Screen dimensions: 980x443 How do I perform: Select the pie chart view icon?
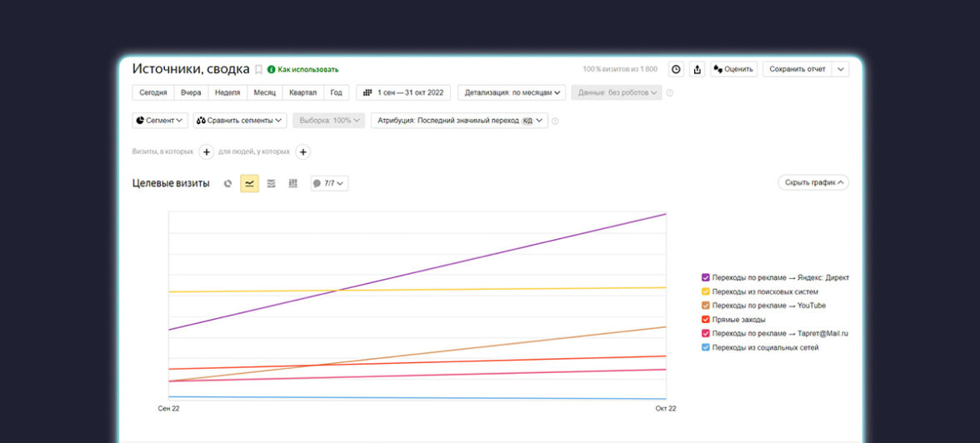[x=228, y=183]
